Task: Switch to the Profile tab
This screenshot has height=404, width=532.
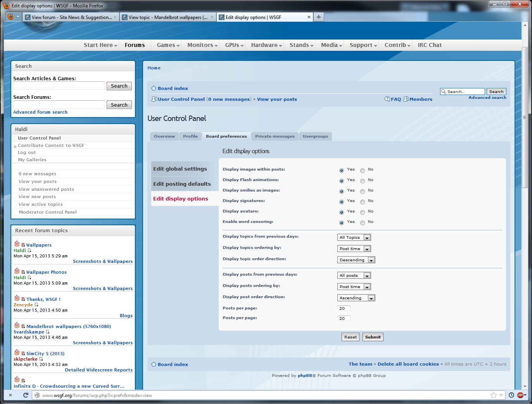Action: (190, 136)
